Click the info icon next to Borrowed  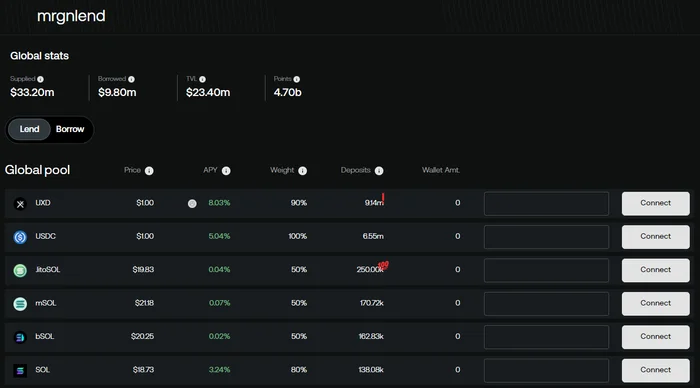[131, 79]
